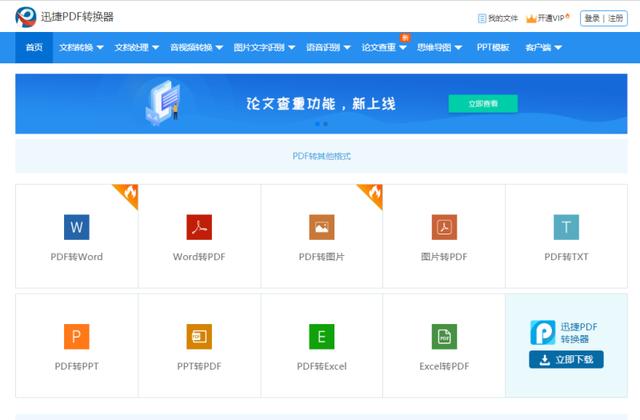Expand the 论文查重 dropdown arrow
640x420 pixels.
pyautogui.click(x=403, y=48)
